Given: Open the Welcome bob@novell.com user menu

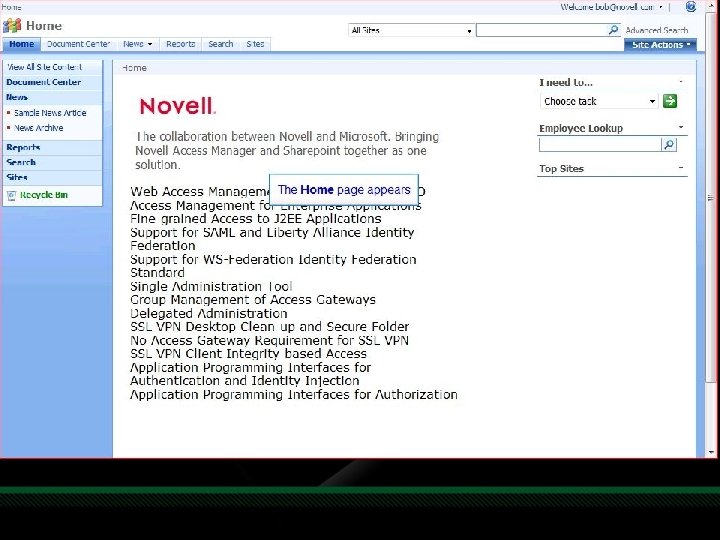Looking at the screenshot, I should (611, 6).
